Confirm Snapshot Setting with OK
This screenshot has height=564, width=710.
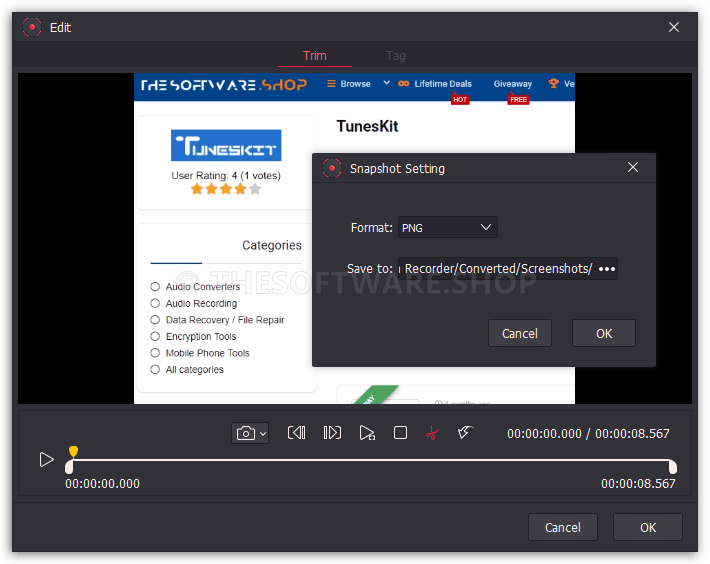[x=604, y=334]
